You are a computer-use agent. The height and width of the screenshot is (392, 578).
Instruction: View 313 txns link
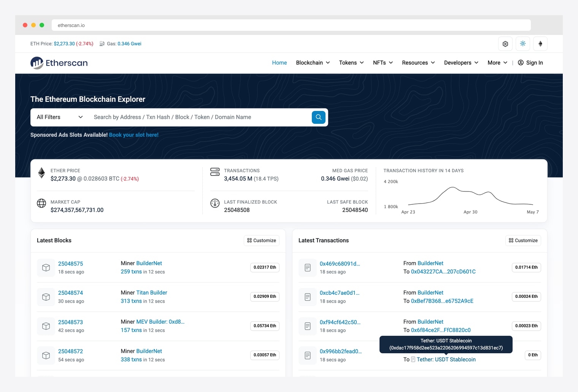tap(131, 301)
